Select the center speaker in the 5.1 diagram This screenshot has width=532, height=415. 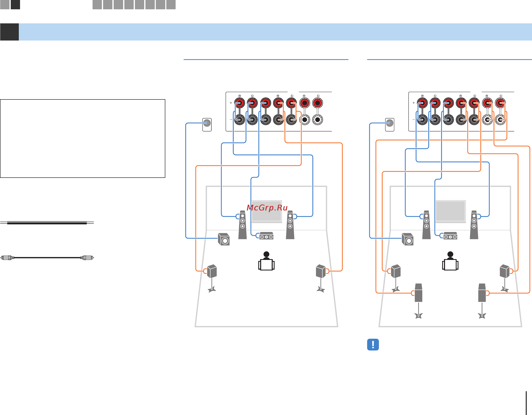pos(266,236)
